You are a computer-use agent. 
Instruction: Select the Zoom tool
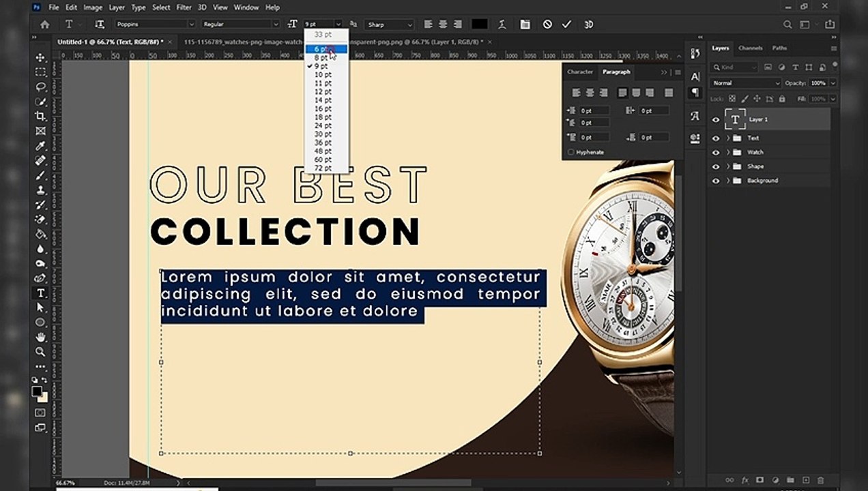(40, 352)
